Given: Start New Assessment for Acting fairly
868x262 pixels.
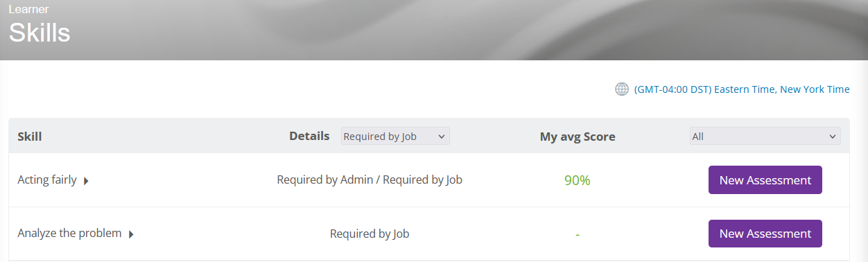Looking at the screenshot, I should pyautogui.click(x=765, y=180).
